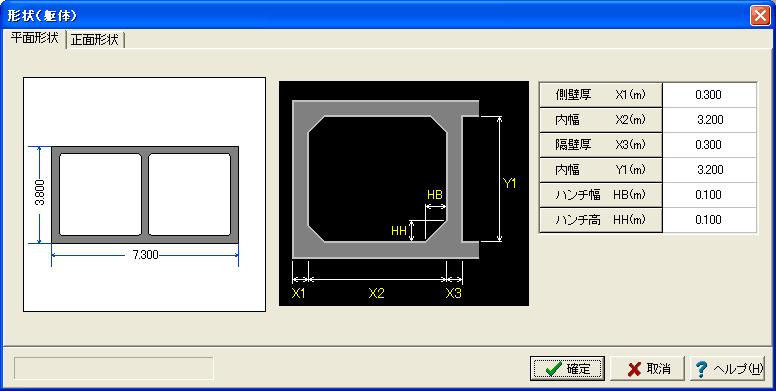The image size is (776, 391).
Task: Click the ハンチ幅 HB(m) row label
Action: tap(600, 195)
